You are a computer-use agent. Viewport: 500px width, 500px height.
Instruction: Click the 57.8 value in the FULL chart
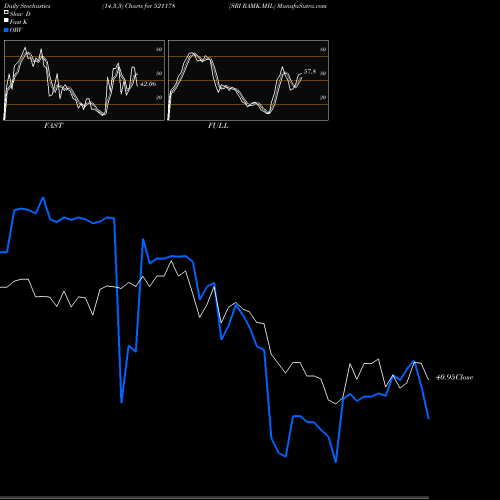[x=310, y=72]
